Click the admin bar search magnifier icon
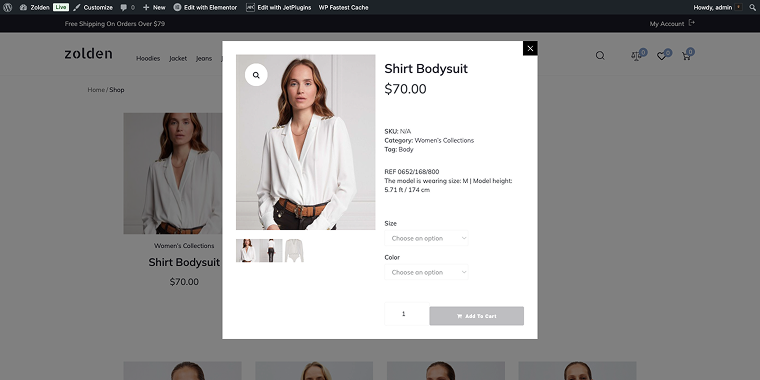This screenshot has height=380, width=760. pos(752,7)
